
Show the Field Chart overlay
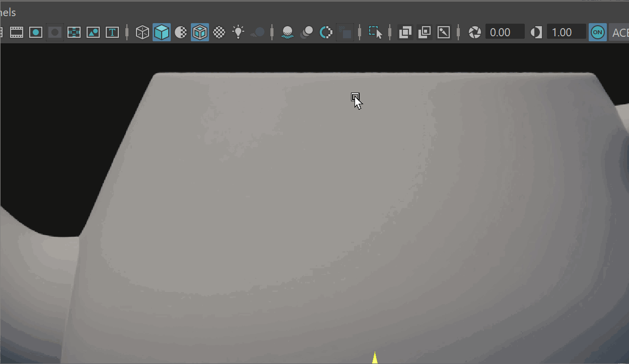pyautogui.click(x=74, y=32)
